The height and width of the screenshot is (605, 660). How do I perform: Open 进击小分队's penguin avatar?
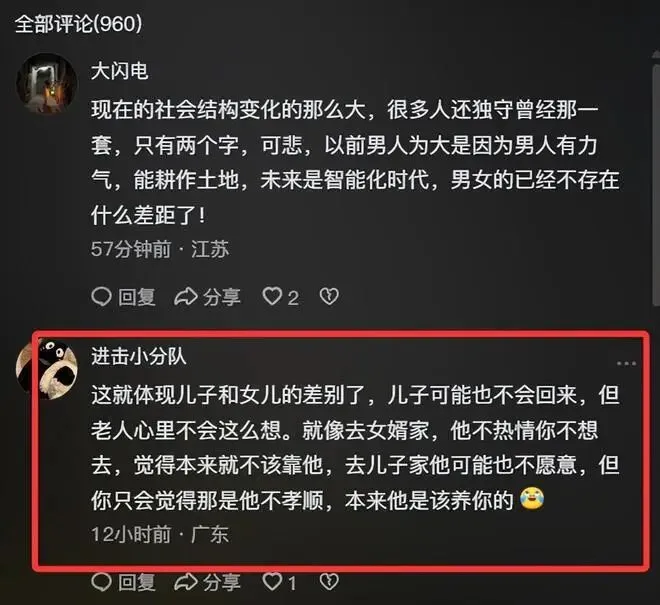pyautogui.click(x=46, y=370)
